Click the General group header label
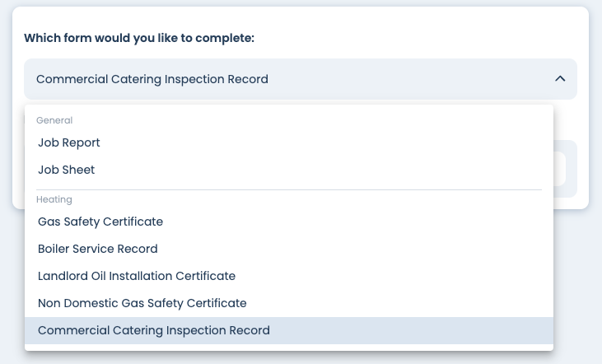The image size is (602, 364). 54,120
